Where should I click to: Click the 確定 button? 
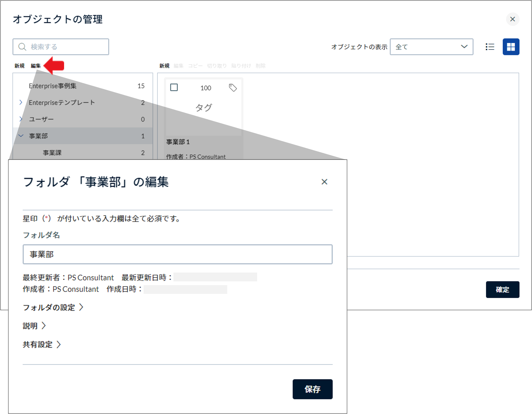click(x=503, y=290)
